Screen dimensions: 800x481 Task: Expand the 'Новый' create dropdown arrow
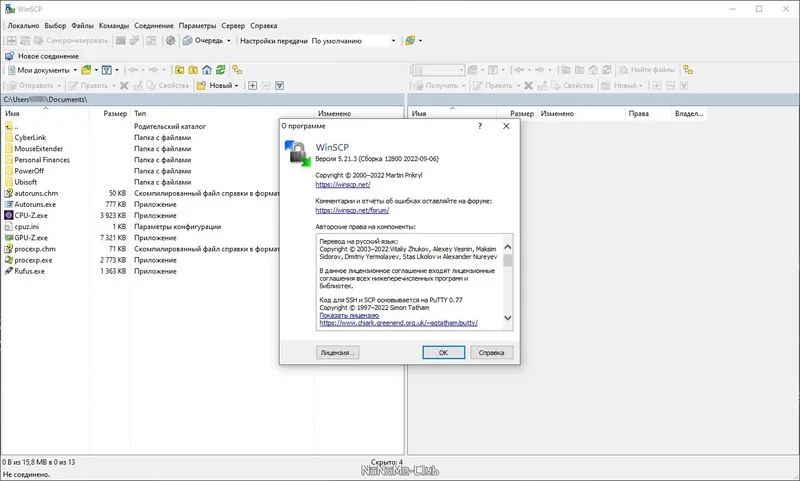[236, 86]
